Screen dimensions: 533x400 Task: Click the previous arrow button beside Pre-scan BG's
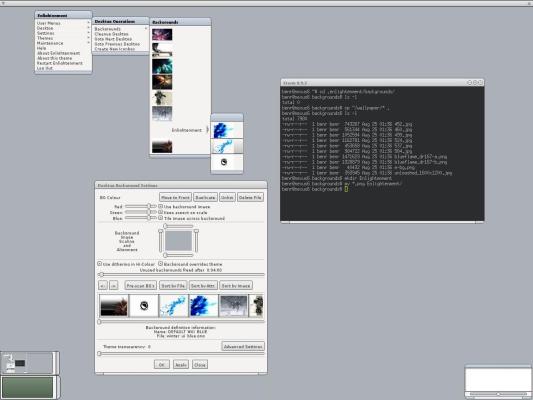pyautogui.click(x=103, y=286)
